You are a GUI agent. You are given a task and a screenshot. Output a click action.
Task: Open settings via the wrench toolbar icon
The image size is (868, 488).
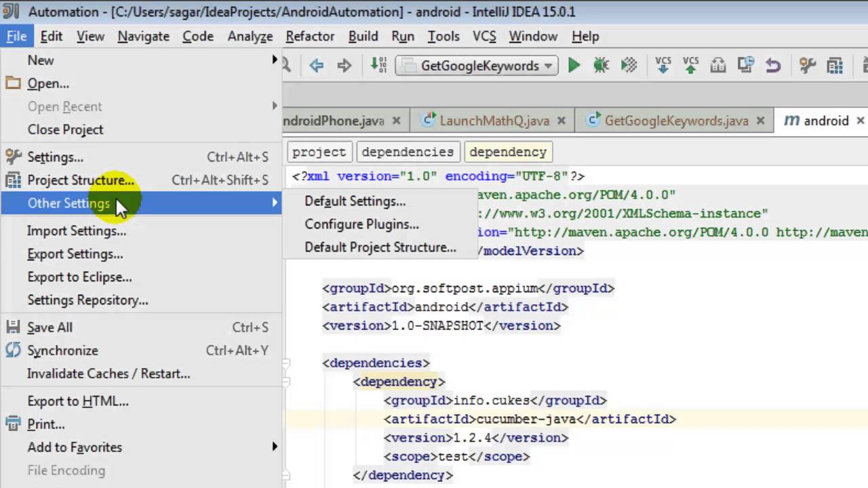[807, 66]
